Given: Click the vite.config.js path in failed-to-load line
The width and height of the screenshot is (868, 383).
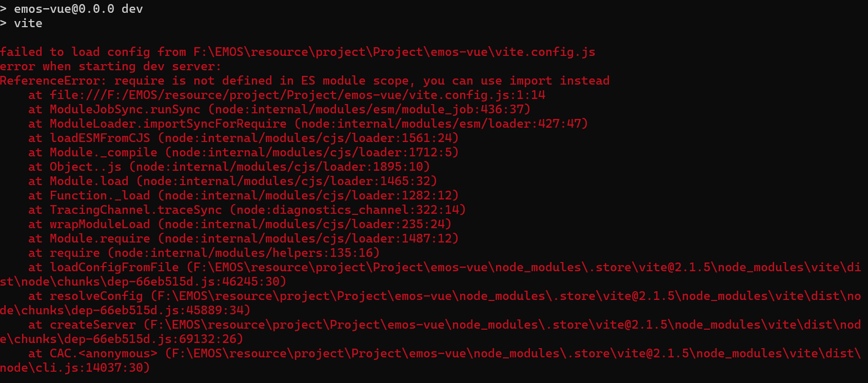Looking at the screenshot, I should (394, 52).
